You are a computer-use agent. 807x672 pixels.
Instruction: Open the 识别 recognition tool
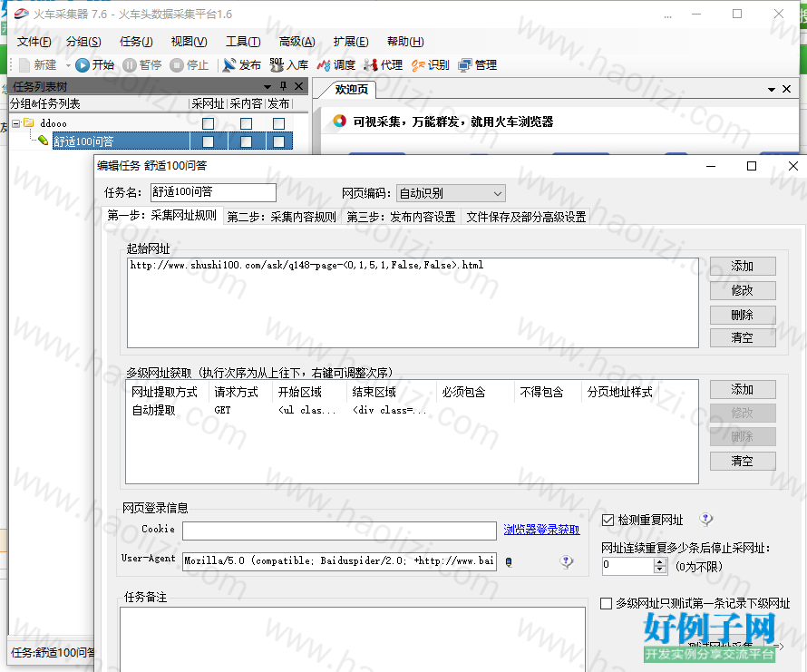coord(431,65)
